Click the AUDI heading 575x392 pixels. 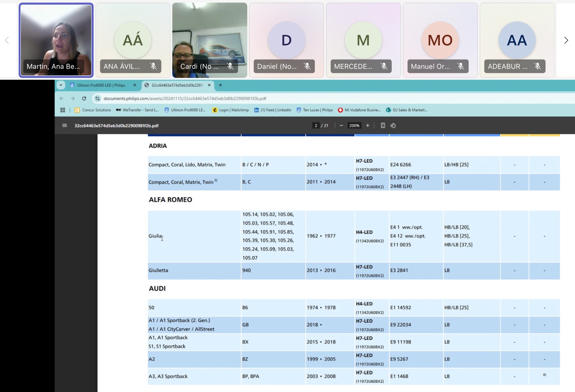point(157,288)
